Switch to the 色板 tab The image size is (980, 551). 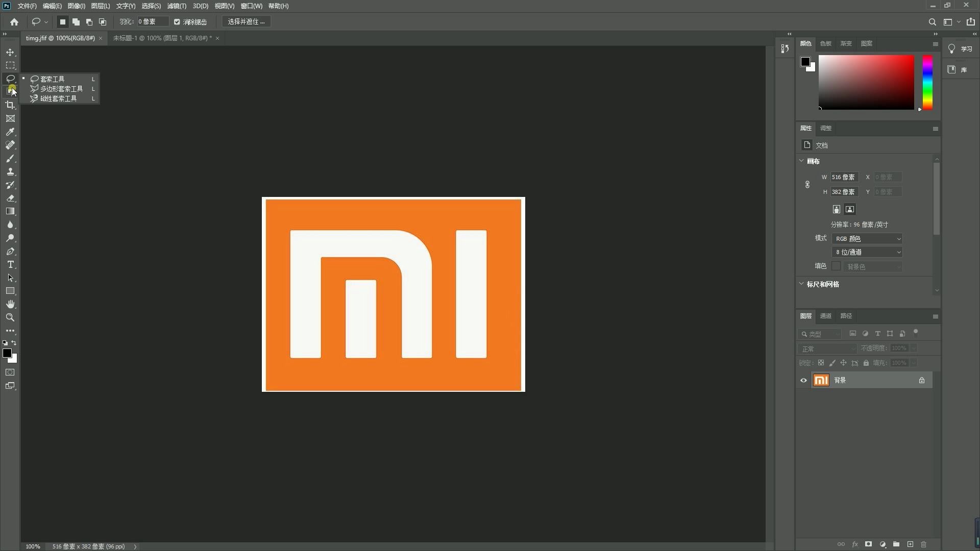point(825,43)
